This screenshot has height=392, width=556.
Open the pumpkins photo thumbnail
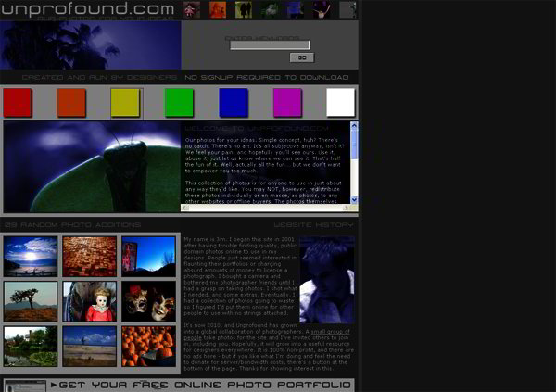(148, 347)
